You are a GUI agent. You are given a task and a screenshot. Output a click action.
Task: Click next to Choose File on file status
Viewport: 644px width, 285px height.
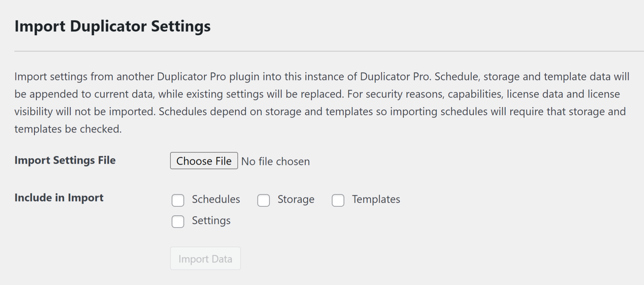click(275, 161)
